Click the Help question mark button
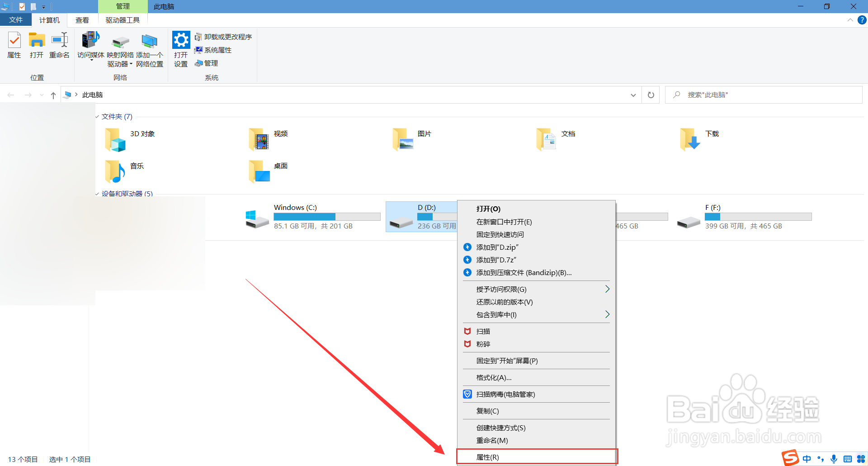Screen dimensions: 868x466 pyautogui.click(x=862, y=20)
